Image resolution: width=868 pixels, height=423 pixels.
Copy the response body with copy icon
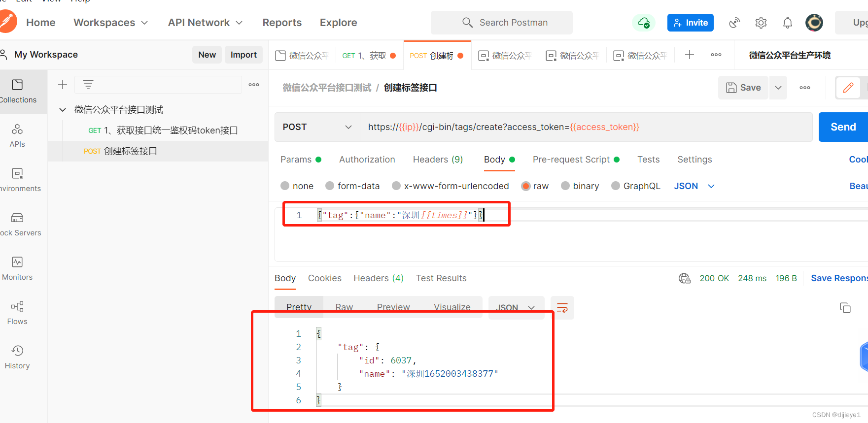845,308
